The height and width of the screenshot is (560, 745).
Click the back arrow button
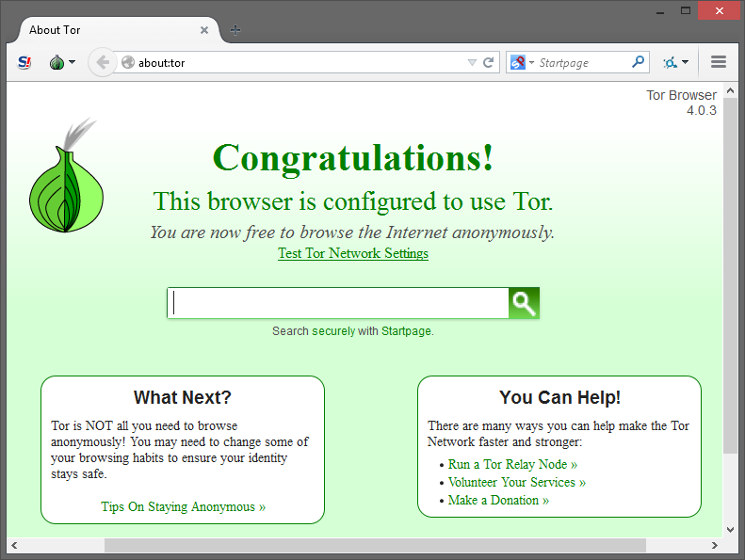tap(102, 62)
